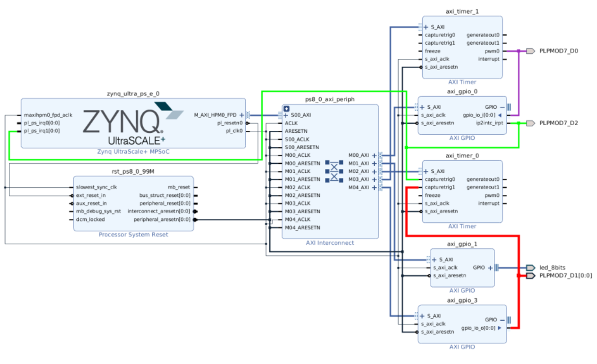Select the slowest_sync_clk pin
Viewport: 597px width, 364px height.
97,187
